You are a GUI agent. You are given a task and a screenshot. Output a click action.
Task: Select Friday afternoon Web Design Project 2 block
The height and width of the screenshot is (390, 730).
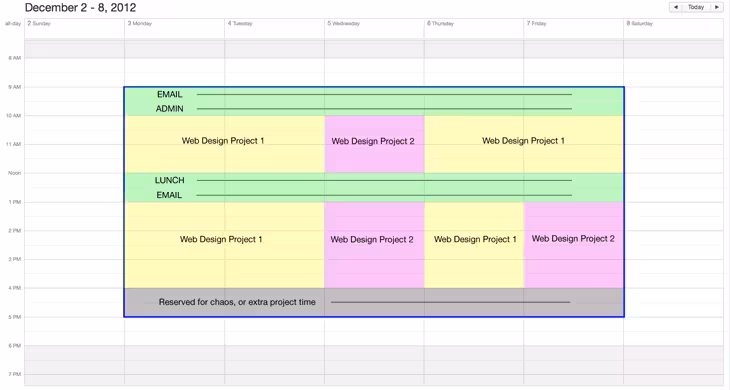click(x=574, y=245)
